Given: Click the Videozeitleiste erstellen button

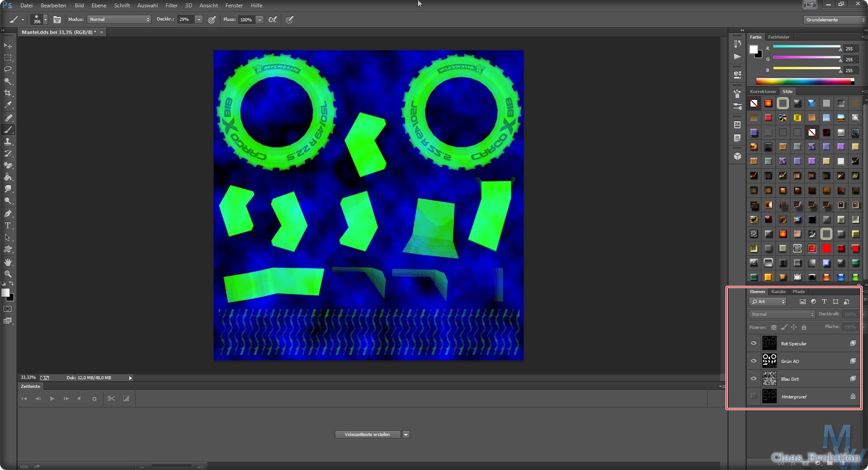Looking at the screenshot, I should pyautogui.click(x=368, y=435).
